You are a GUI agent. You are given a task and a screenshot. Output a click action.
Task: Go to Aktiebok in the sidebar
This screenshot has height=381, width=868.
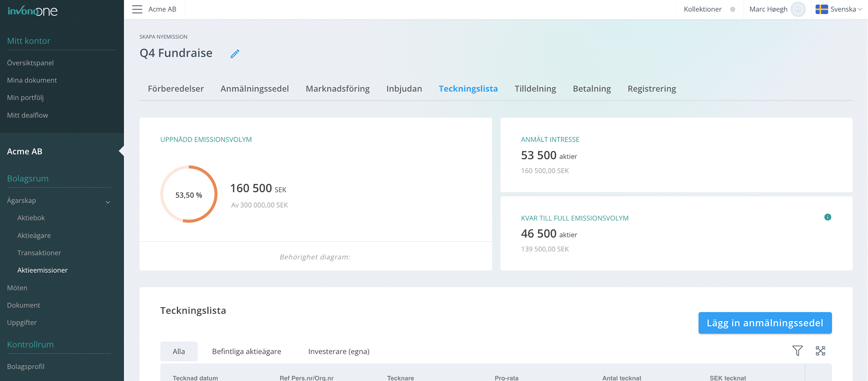click(x=31, y=218)
